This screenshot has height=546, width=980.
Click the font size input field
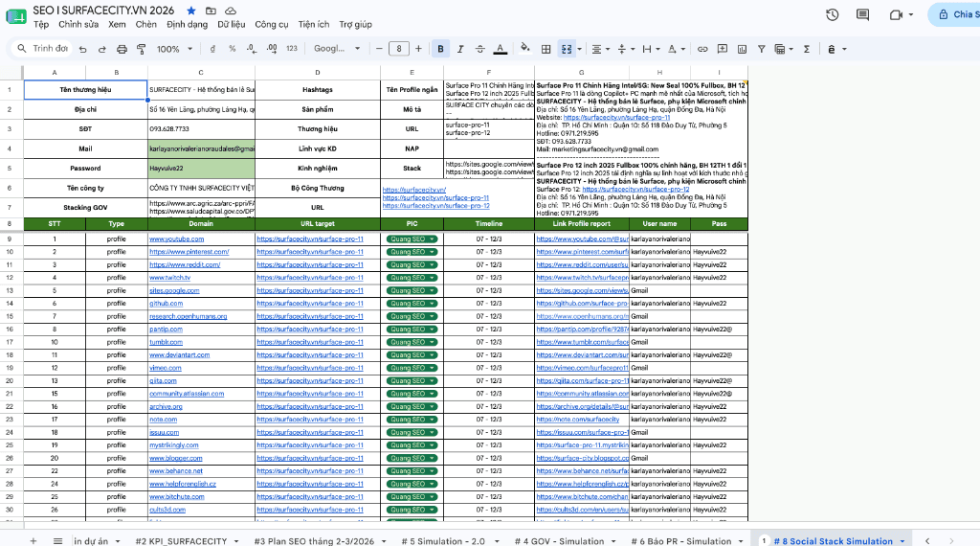tap(399, 49)
